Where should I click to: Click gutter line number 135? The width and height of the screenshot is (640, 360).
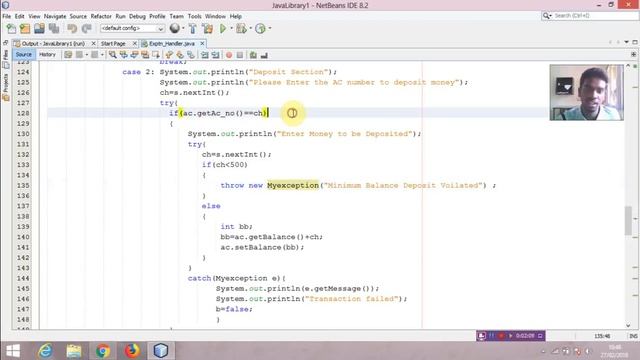(23, 185)
